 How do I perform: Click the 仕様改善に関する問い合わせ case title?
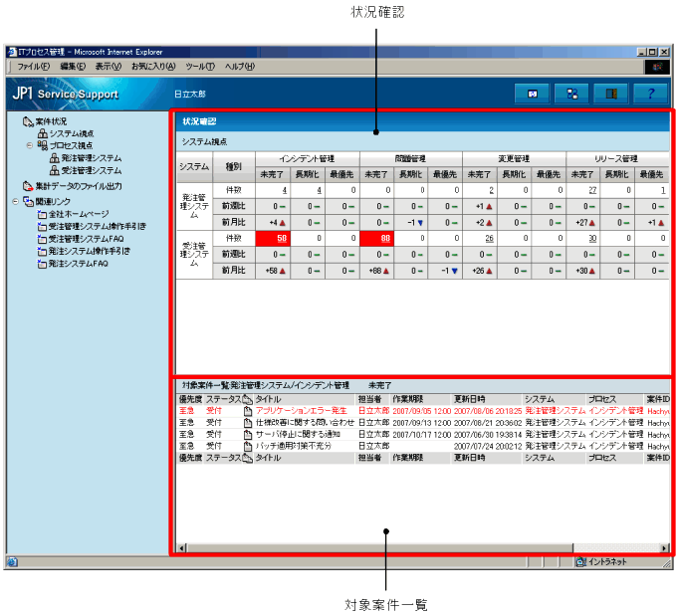point(305,422)
